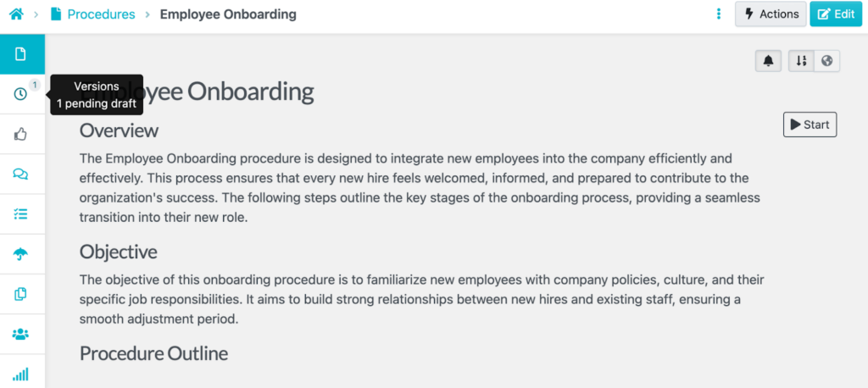
Task: Click the thumbs-up approvals sidebar icon
Action: tap(21, 134)
